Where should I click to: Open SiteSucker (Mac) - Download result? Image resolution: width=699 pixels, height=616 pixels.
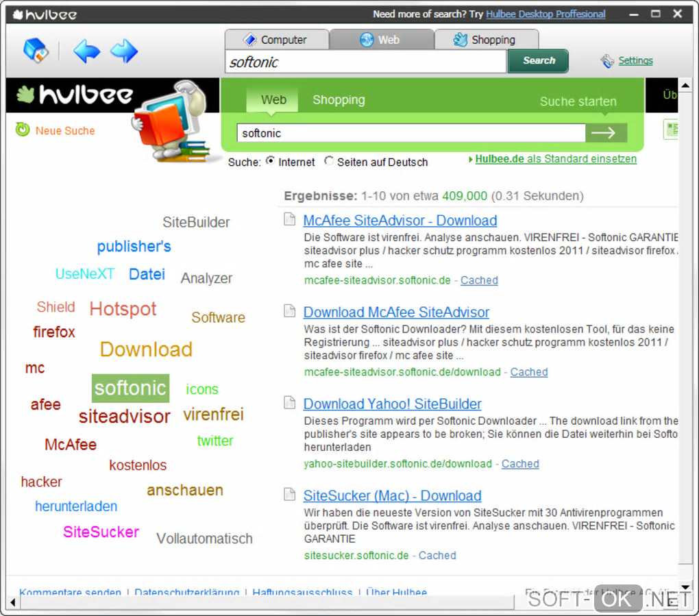(x=392, y=496)
